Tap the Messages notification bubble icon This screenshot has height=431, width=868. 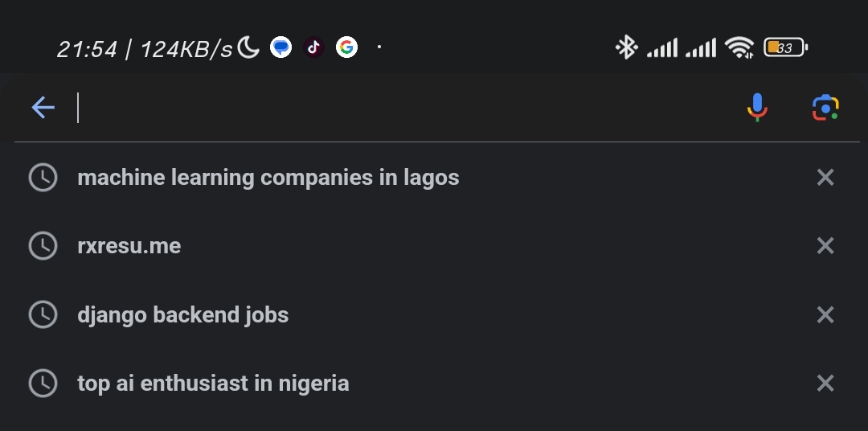(280, 47)
